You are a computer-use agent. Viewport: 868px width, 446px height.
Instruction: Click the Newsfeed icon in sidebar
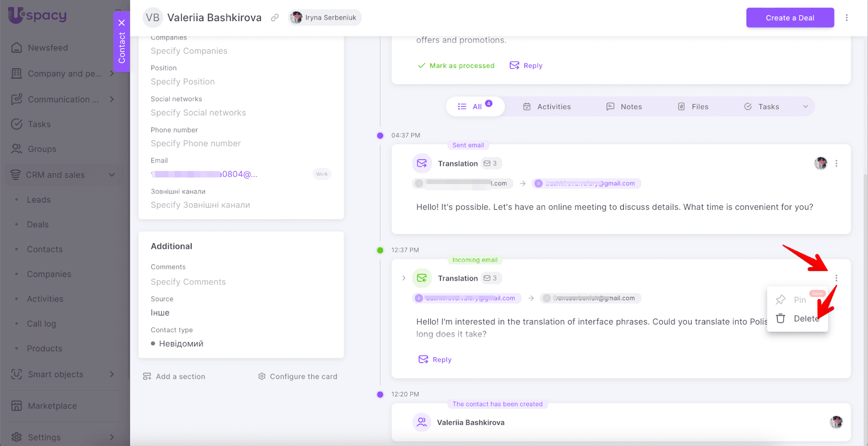tap(17, 48)
